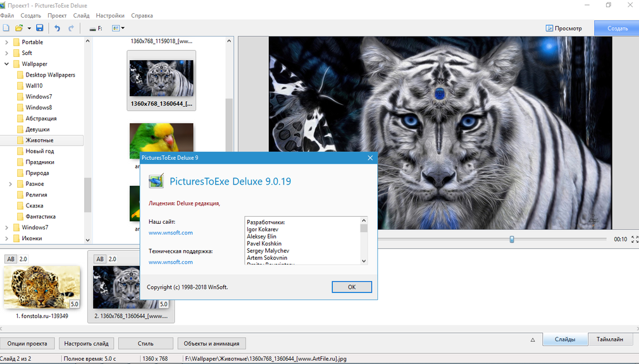The height and width of the screenshot is (364, 639).
Task: Switch to the Слайды view tab
Action: point(565,339)
